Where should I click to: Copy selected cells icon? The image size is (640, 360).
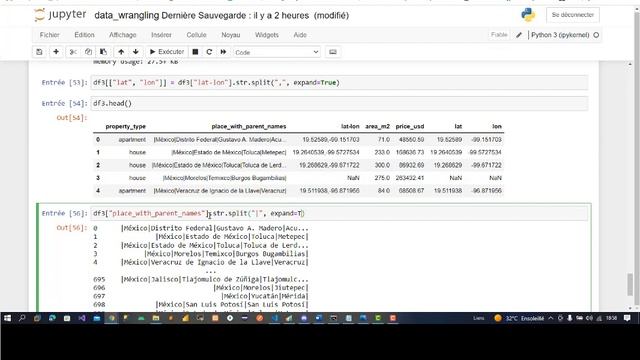(88, 52)
